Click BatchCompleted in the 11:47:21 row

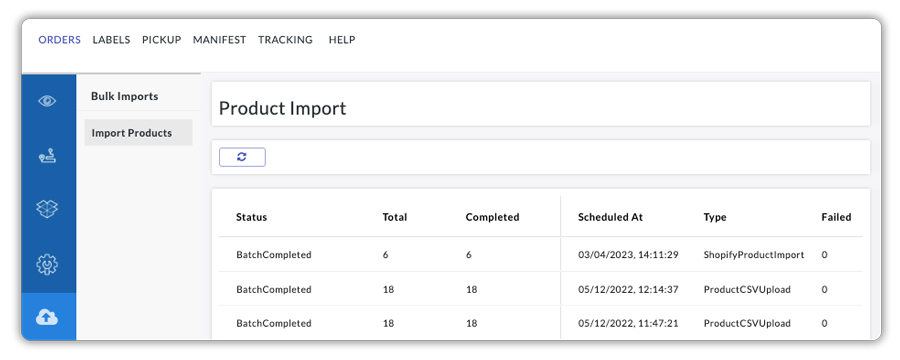pyautogui.click(x=274, y=323)
